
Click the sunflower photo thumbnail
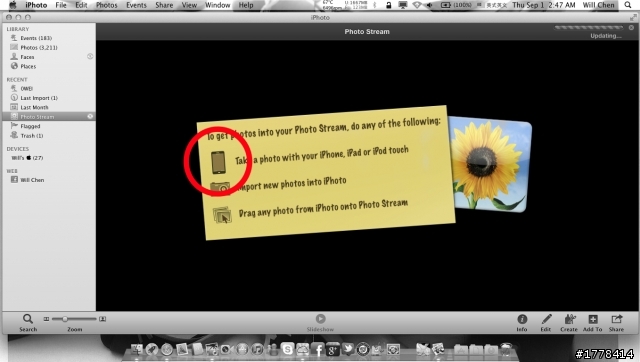coord(489,164)
